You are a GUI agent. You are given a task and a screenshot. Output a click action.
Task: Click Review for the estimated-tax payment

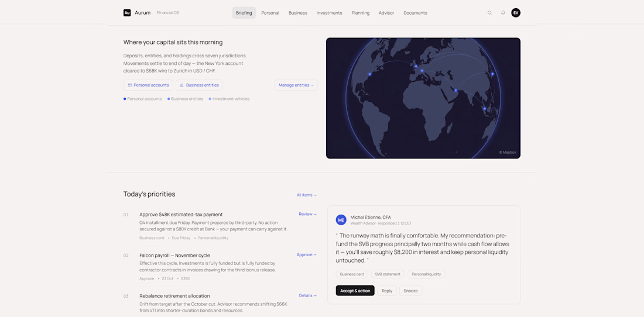(x=307, y=214)
